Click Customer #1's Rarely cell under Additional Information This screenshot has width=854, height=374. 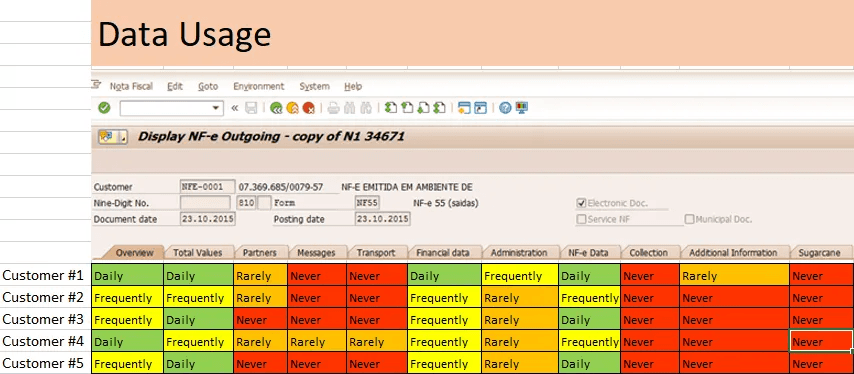tap(735, 275)
